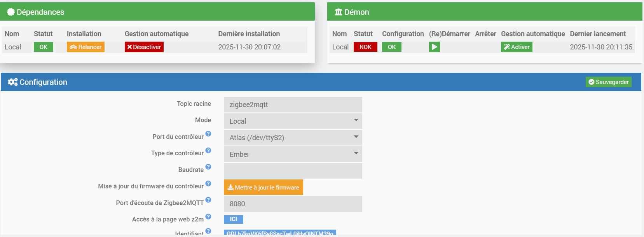Click the empty Baudrate input field
The width and height of the screenshot is (644, 237).
[293, 170]
